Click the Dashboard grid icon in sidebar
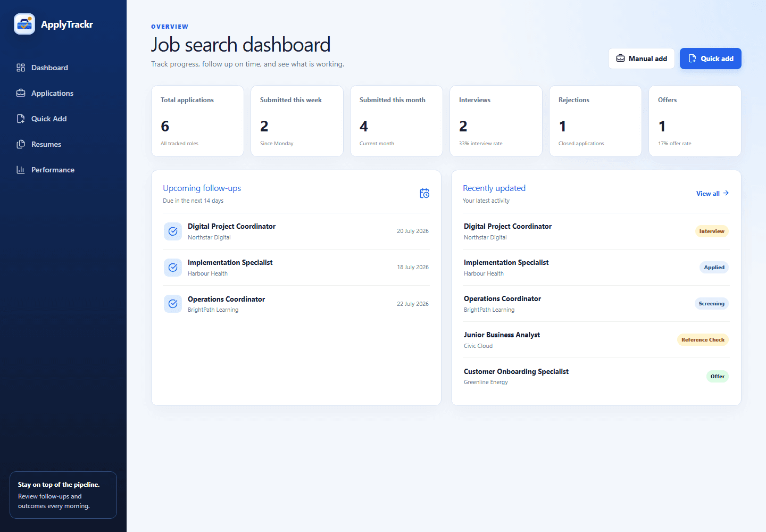The image size is (766, 532). (21, 68)
